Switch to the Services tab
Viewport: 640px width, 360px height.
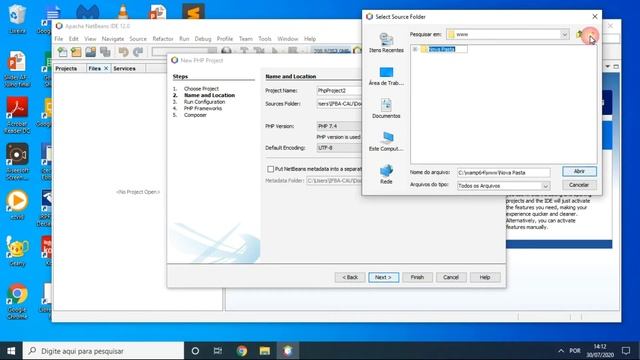pyautogui.click(x=124, y=69)
